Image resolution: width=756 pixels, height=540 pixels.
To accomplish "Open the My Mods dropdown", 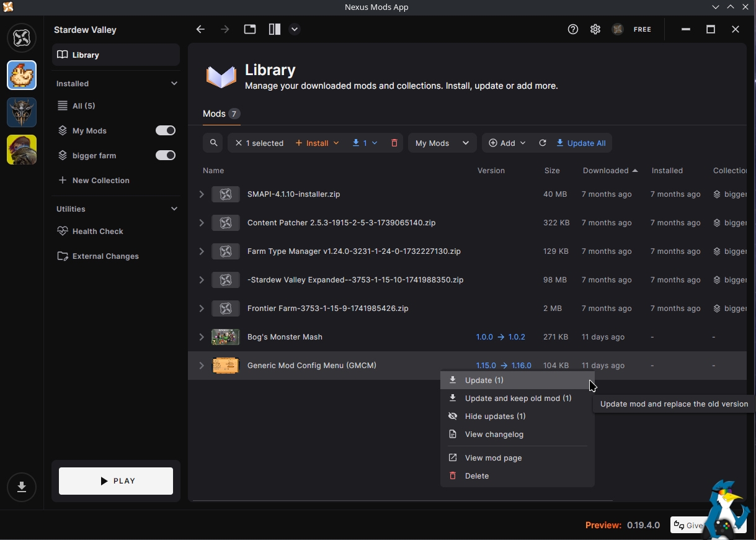I will [x=442, y=143].
